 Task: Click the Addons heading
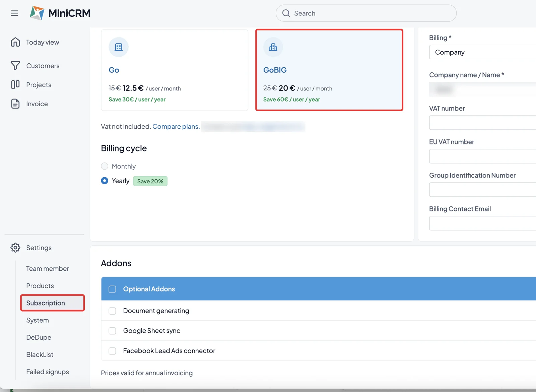point(116,263)
